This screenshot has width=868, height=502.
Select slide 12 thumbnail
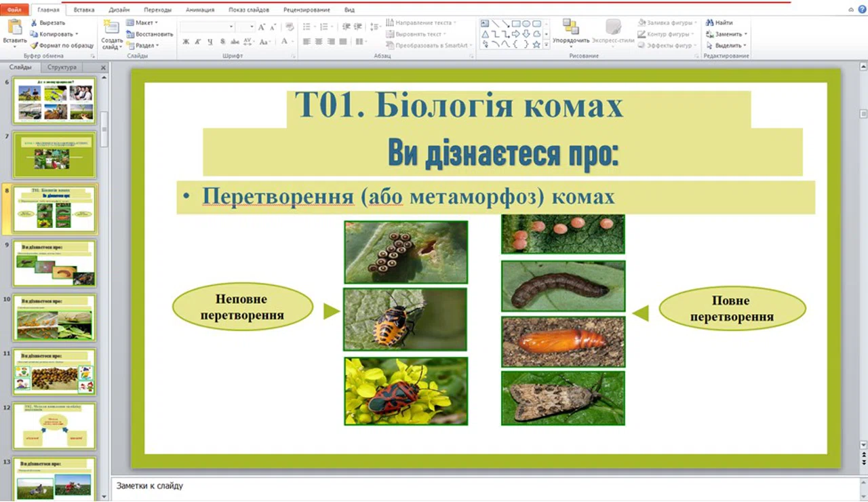click(x=55, y=426)
